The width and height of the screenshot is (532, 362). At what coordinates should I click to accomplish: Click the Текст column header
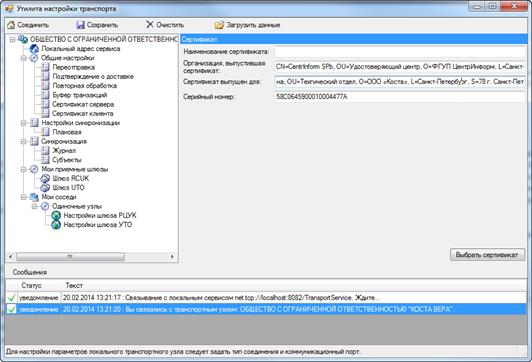point(74,285)
